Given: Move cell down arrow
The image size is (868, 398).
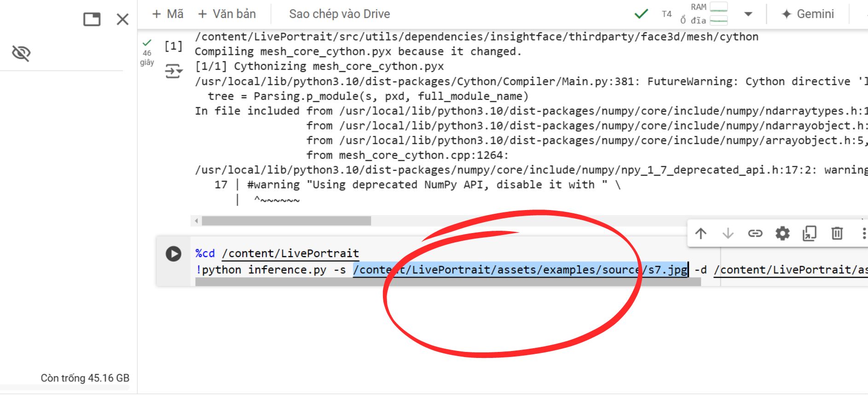Looking at the screenshot, I should pyautogui.click(x=728, y=234).
